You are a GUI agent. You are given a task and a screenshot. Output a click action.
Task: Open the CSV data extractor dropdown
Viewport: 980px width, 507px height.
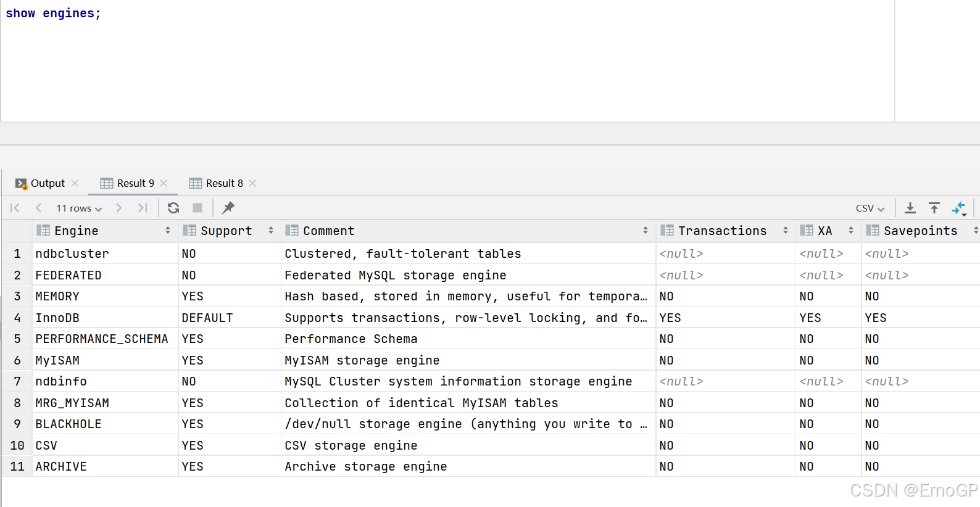[870, 208]
